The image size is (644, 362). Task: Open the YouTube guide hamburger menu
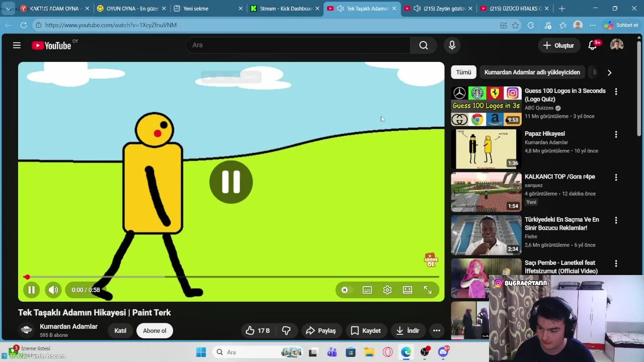coord(17,45)
